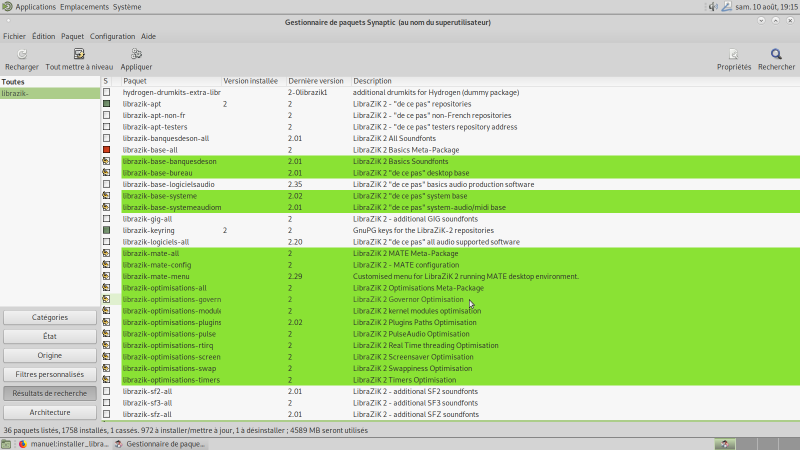This screenshot has width=800, height=450.
Task: Toggle checkbox for librazik-apt-testers
Action: point(106,127)
